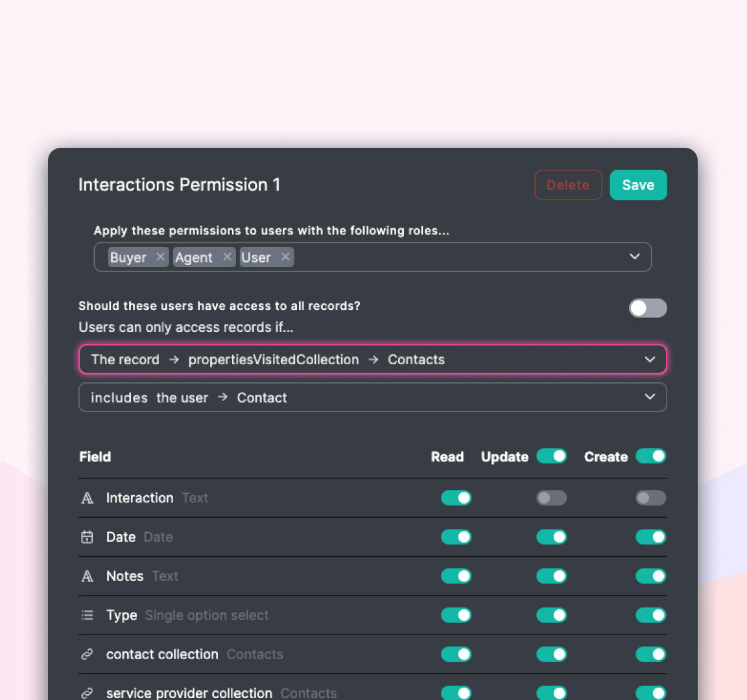Disable the Create column master toggle
Viewport: 747px width, 700px height.
coord(650,456)
